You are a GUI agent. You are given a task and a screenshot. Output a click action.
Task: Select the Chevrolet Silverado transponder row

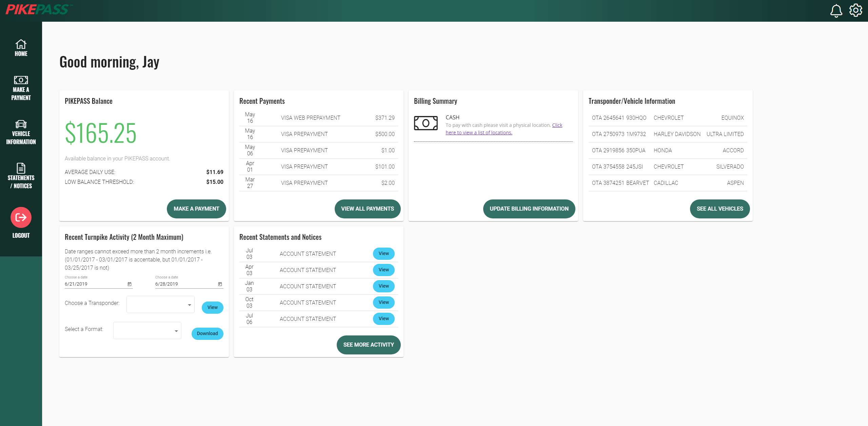coord(668,167)
